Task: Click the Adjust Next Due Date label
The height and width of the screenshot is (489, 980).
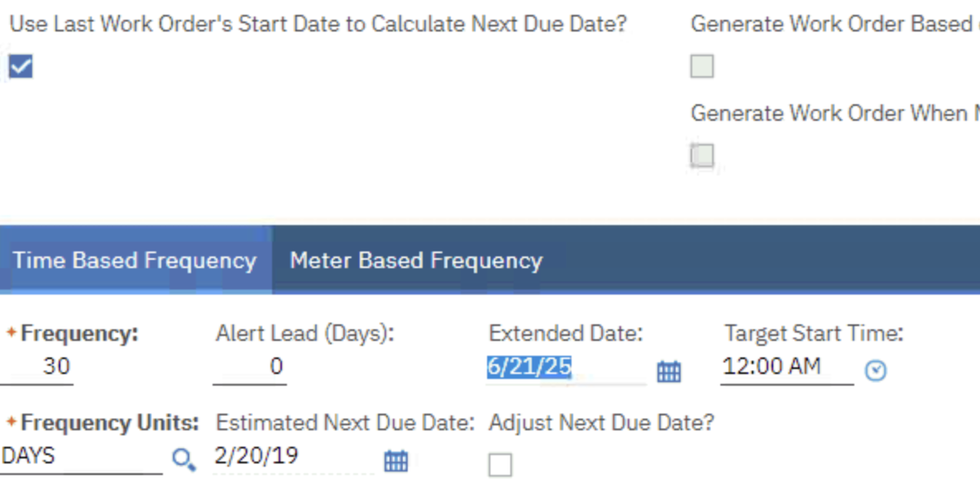Action: point(600,423)
